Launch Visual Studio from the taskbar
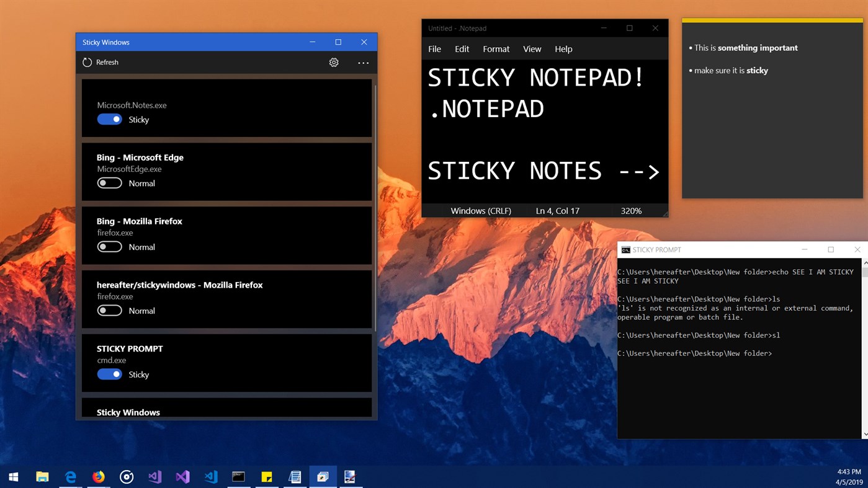The height and width of the screenshot is (488, 868). pos(182,476)
